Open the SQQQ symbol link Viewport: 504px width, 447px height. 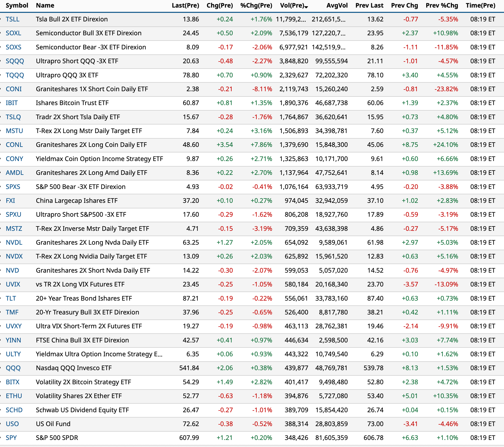pyautogui.click(x=15, y=61)
